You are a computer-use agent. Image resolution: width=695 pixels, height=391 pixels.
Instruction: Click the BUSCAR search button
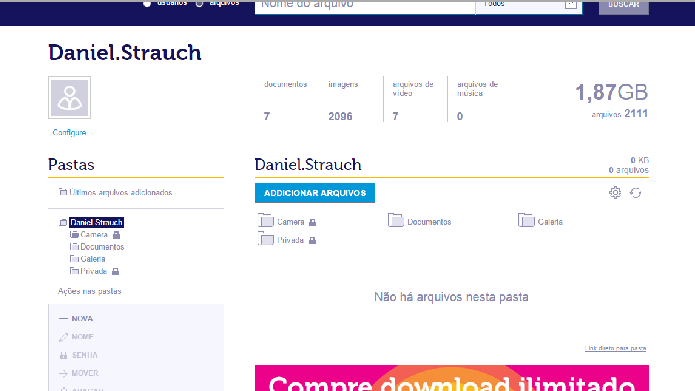click(624, 6)
